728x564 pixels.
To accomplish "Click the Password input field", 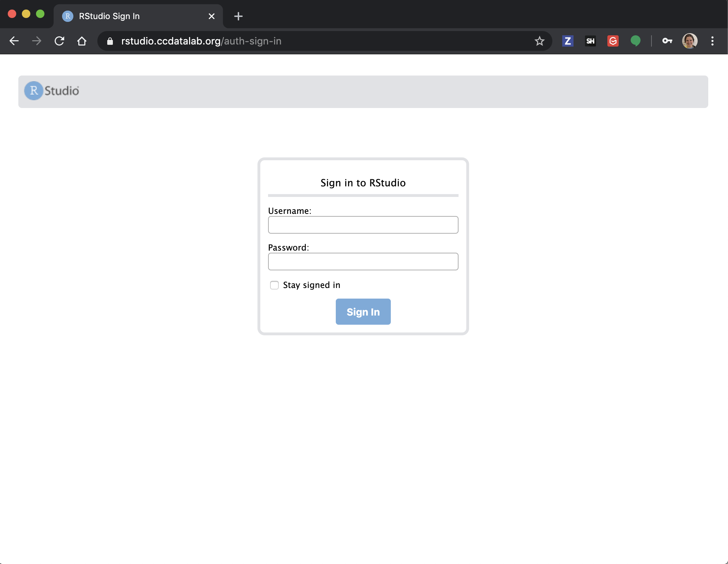I will click(x=363, y=262).
